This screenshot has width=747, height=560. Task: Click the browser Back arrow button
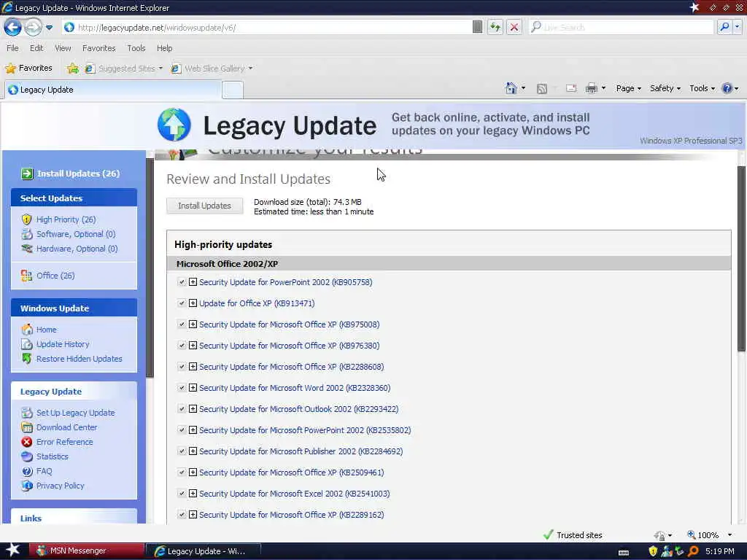13,27
